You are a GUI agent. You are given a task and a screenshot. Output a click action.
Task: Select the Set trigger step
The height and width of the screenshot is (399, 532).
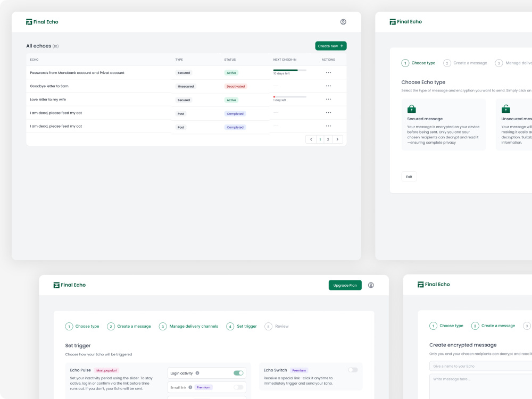(242, 327)
